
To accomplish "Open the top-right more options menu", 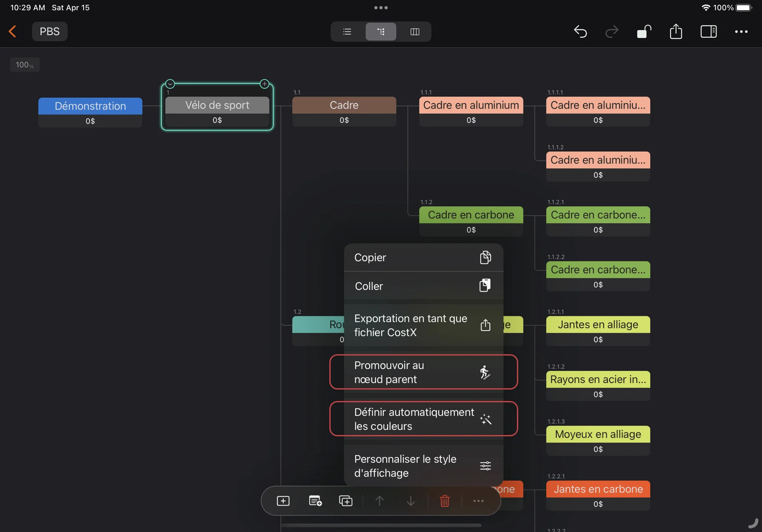I will tap(741, 31).
